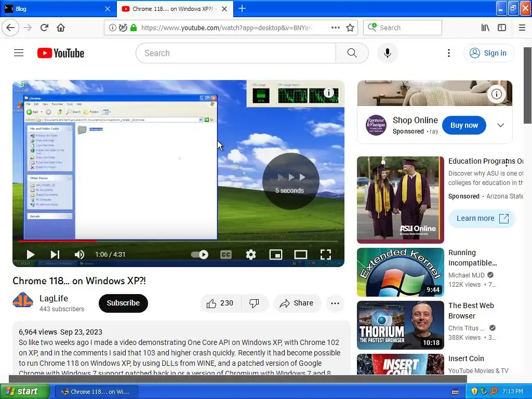Image resolution: width=532 pixels, height=399 pixels.
Task: Expand the Shop Online ad chevron
Action: pyautogui.click(x=500, y=125)
